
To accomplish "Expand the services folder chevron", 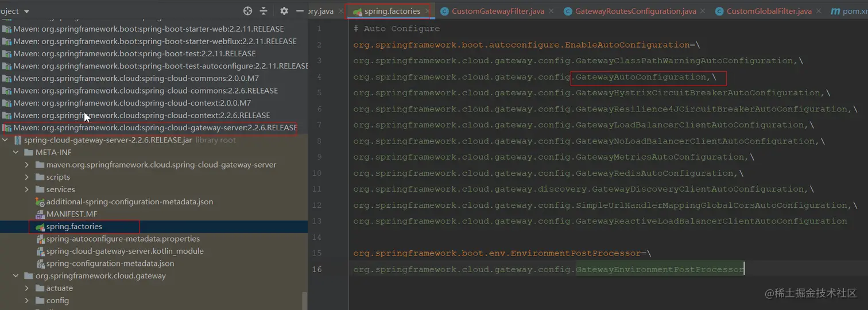I will click(x=27, y=189).
